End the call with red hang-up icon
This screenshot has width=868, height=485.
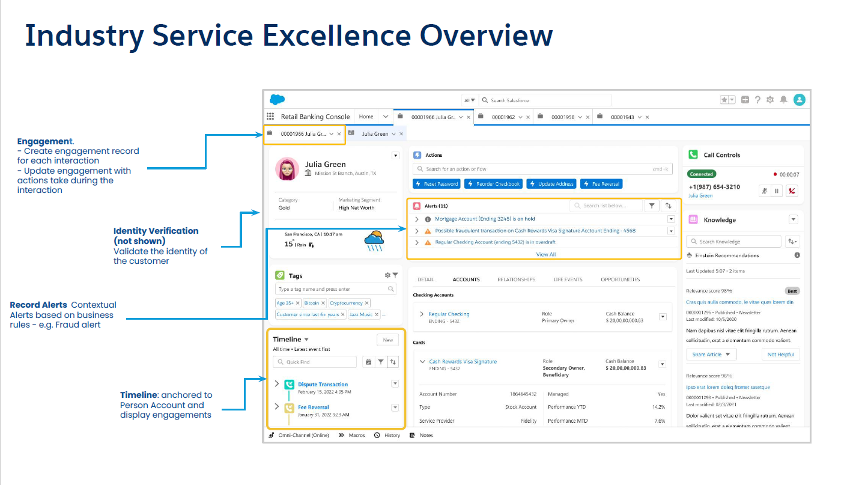coord(792,191)
